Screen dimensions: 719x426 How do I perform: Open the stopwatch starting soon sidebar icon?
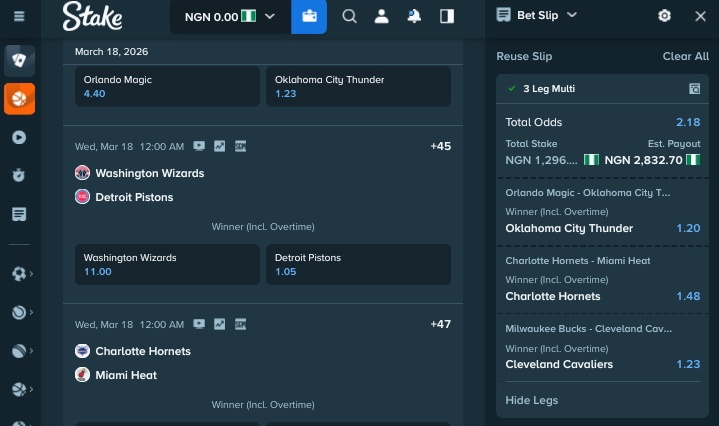pyautogui.click(x=19, y=175)
